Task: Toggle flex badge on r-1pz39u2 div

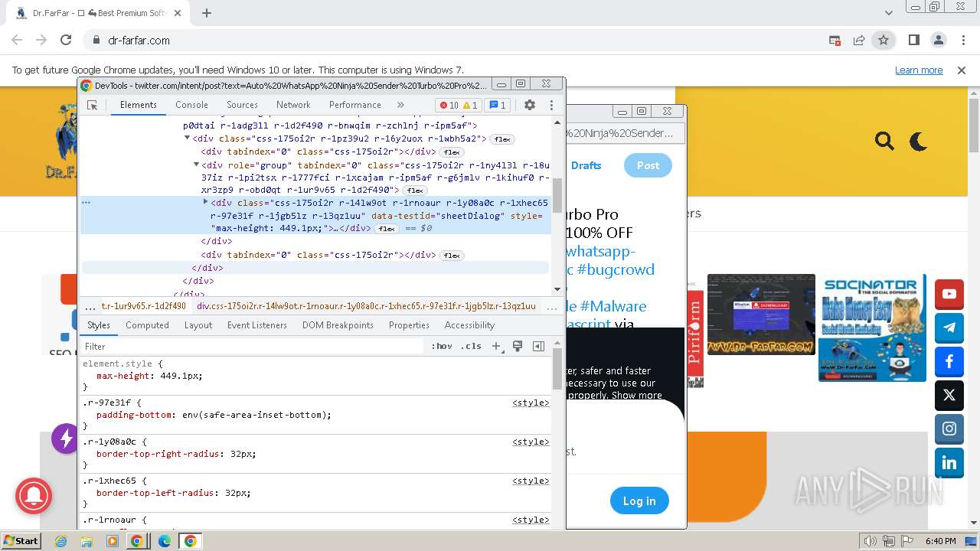Action: coord(501,139)
